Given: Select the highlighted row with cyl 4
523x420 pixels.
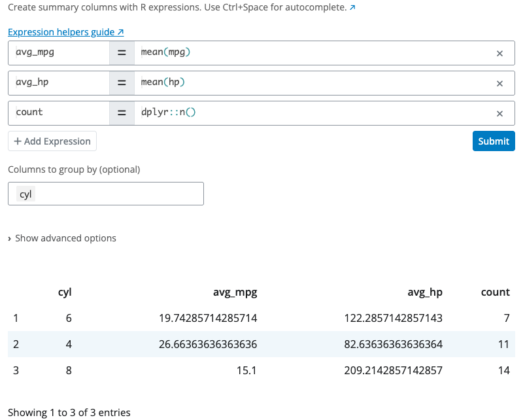Looking at the screenshot, I should click(261, 344).
